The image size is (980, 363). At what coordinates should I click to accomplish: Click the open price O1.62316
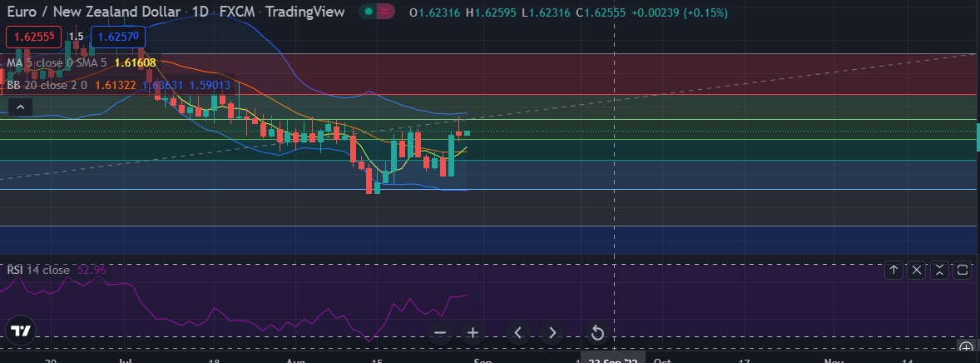(x=435, y=12)
